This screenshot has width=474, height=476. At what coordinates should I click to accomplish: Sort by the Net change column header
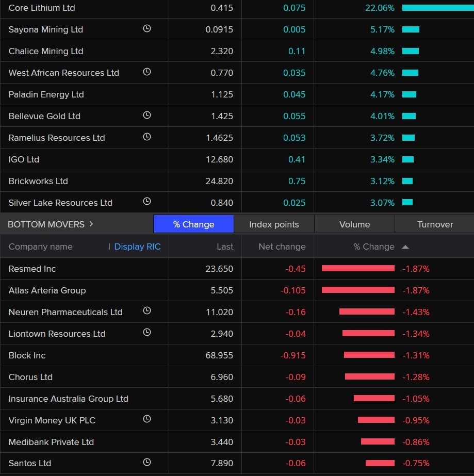[282, 247]
